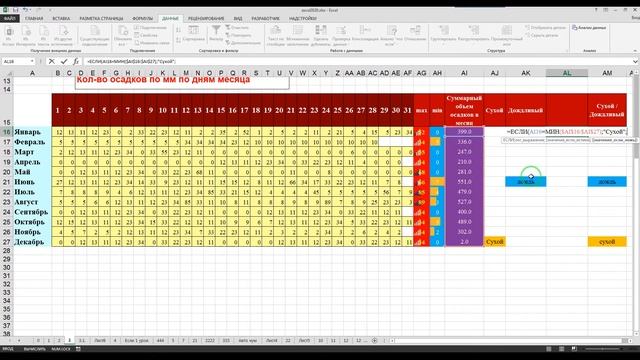This screenshot has width=640, height=360.
Task: Switch to the Review ribbon tab
Action: pos(206,18)
